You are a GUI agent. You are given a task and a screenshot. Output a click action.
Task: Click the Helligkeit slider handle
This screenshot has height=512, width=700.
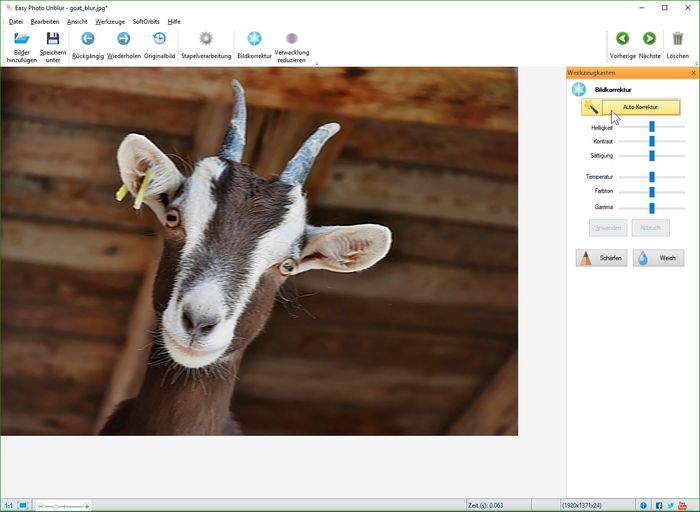point(652,127)
